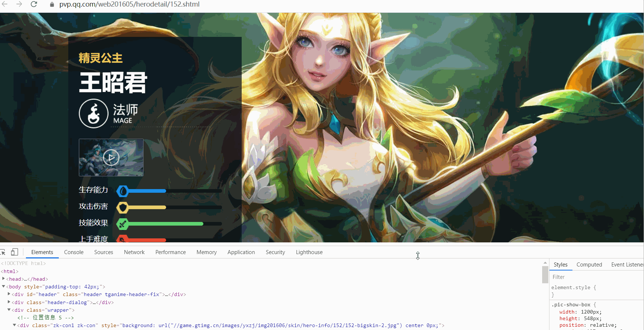Viewport: 644px width, 330px height.
Task: Open the Sources tab
Action: 104,252
